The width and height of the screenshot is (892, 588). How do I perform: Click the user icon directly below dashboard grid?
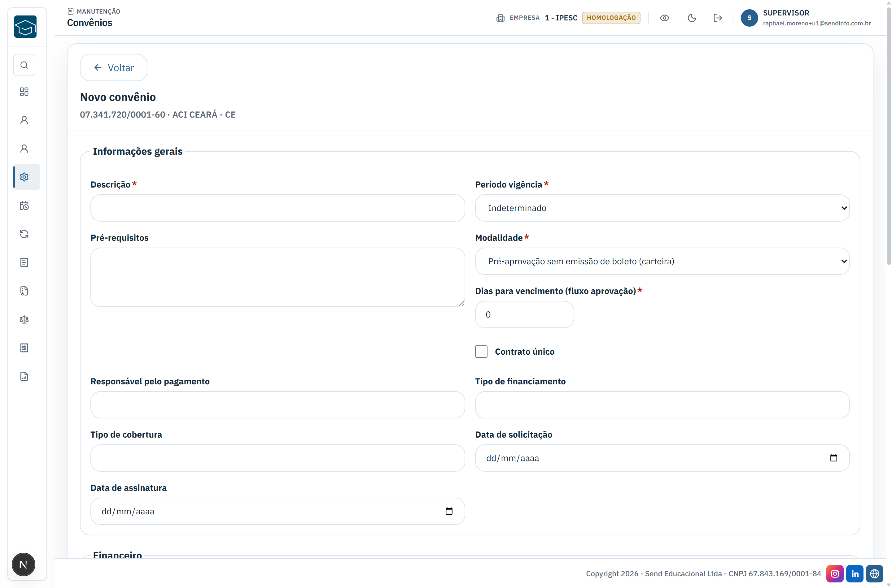click(24, 120)
